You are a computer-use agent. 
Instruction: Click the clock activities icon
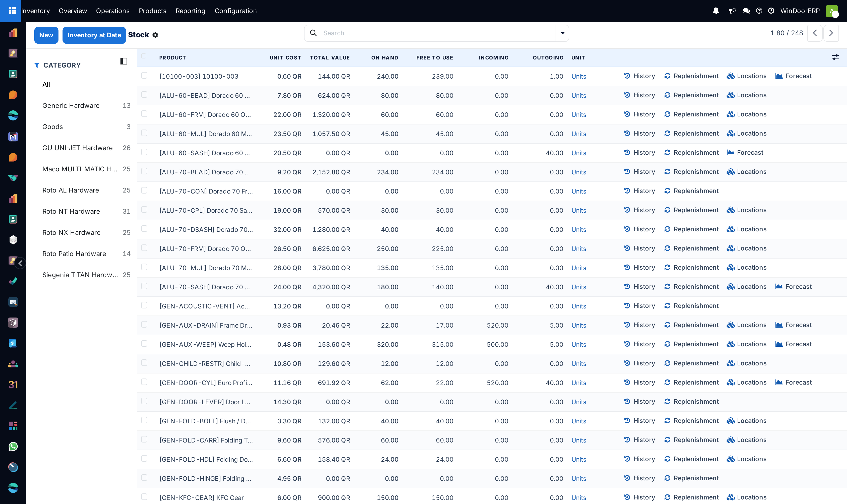pyautogui.click(x=771, y=11)
